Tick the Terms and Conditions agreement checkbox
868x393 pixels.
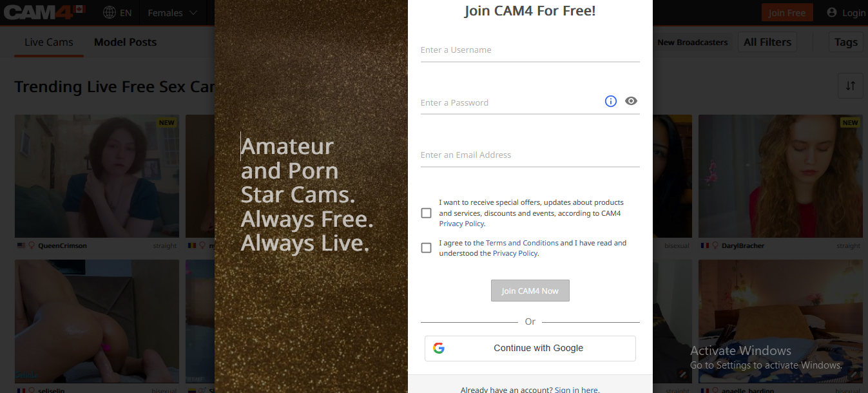tap(426, 248)
